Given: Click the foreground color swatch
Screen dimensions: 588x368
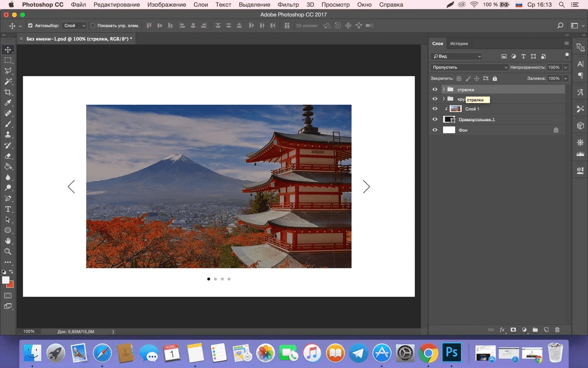Looking at the screenshot, I should (x=6, y=280).
